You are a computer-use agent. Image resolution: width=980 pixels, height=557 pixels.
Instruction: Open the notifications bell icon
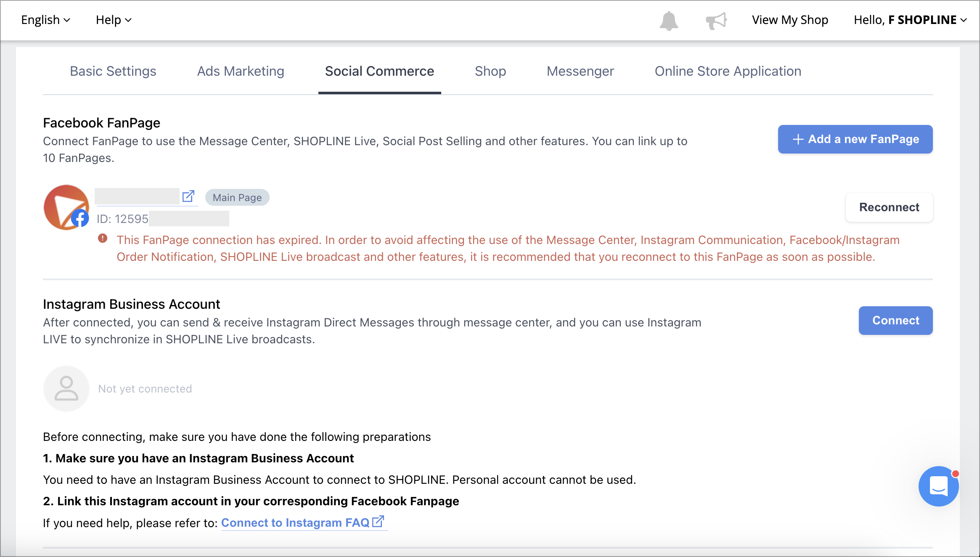pyautogui.click(x=669, y=21)
